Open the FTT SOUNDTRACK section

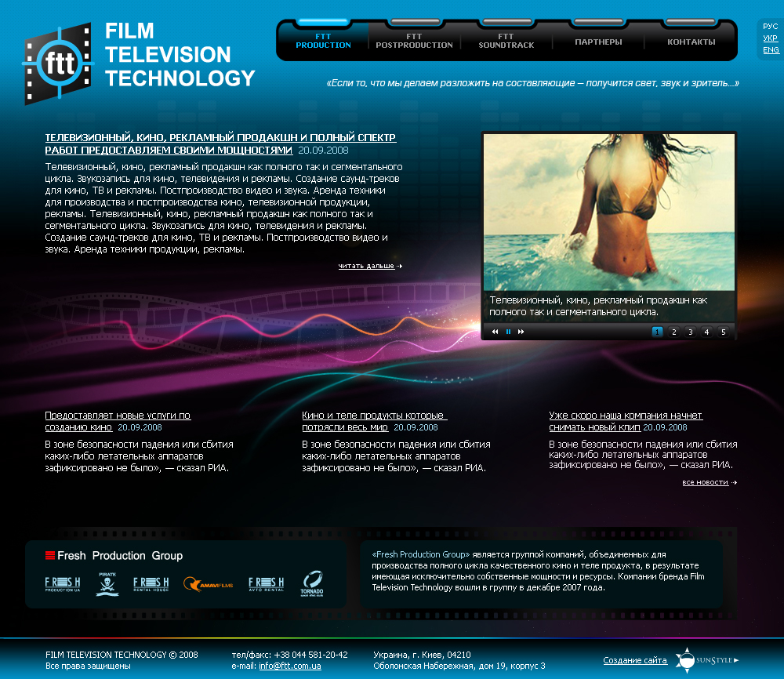pos(506,39)
